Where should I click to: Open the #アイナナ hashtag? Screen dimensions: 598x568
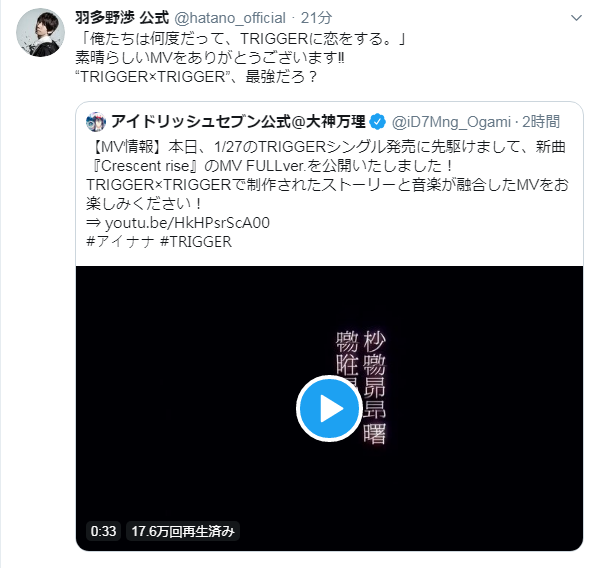(120, 242)
